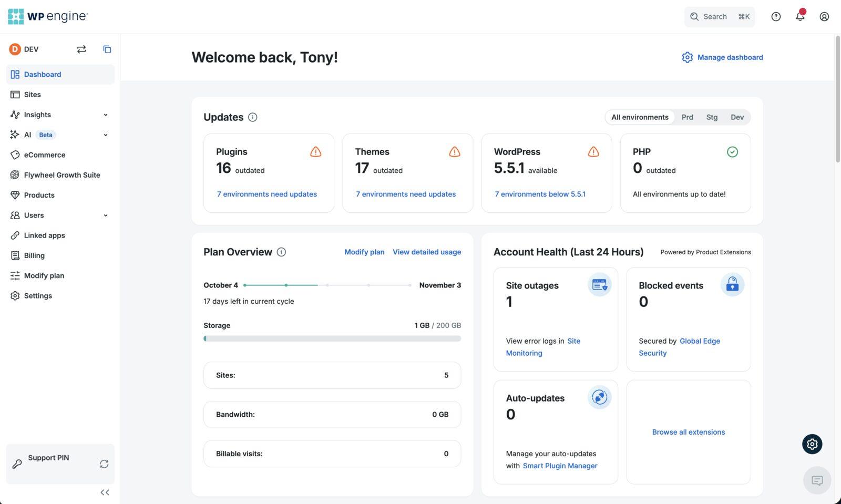This screenshot has width=841, height=504.
Task: Click the copy icon next to DEV
Action: click(107, 49)
